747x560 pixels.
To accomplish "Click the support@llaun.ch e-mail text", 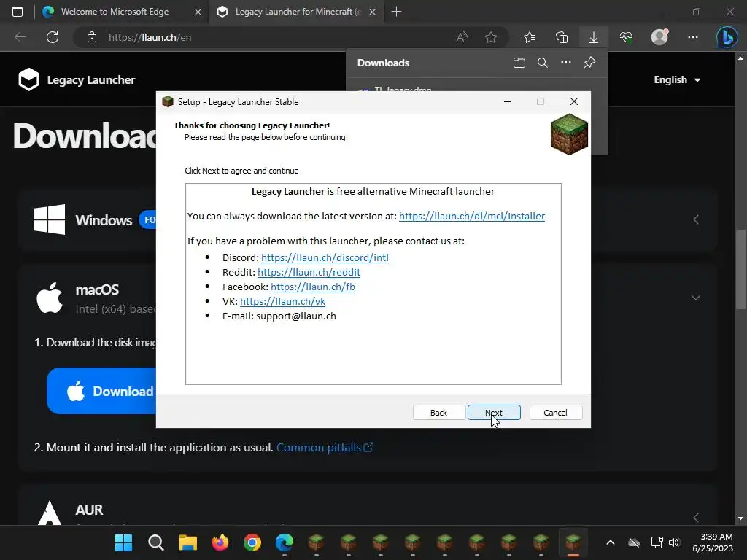I will (x=296, y=316).
